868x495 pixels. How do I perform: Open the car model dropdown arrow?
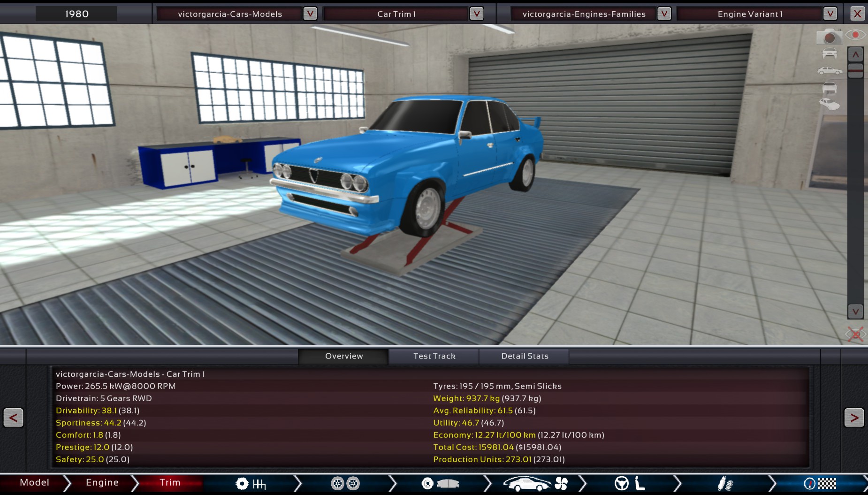pos(310,14)
